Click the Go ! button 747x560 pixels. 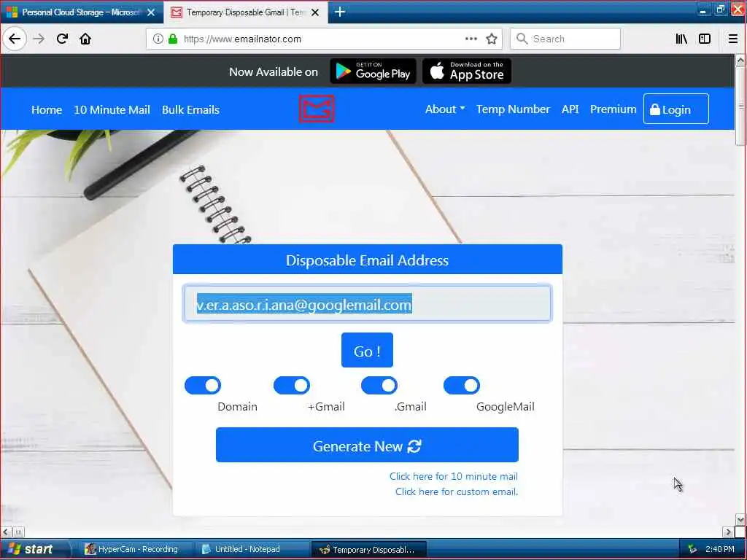[368, 351]
